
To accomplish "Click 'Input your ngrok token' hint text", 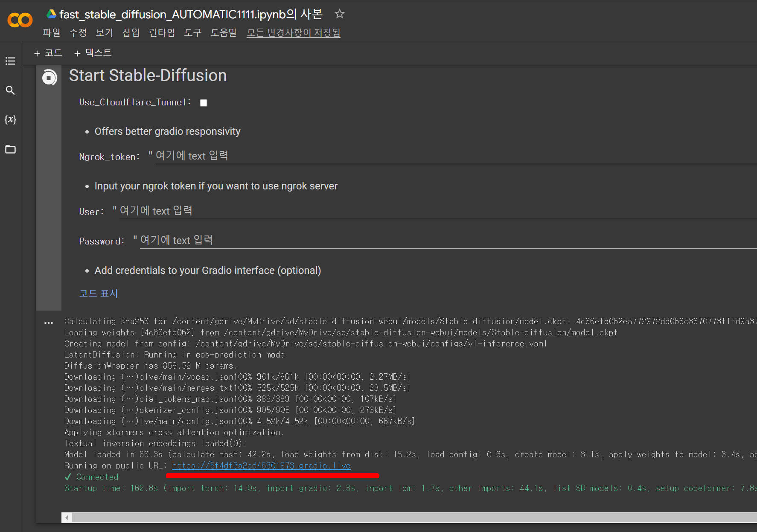I will (x=216, y=186).
